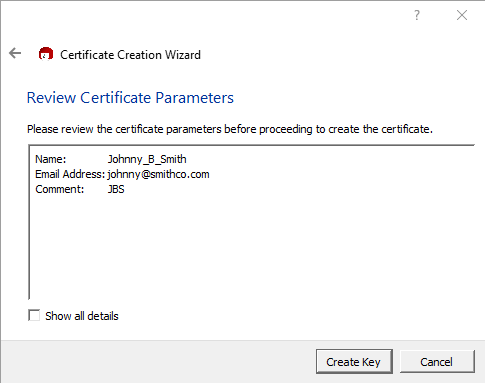Click the johnny@smithco.com email value

pyautogui.click(x=158, y=174)
